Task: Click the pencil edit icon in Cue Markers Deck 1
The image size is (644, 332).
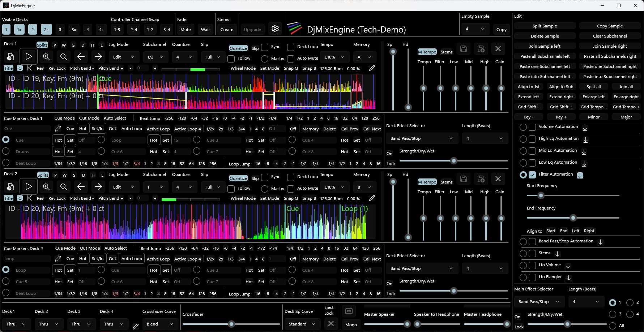Action: 58,128
